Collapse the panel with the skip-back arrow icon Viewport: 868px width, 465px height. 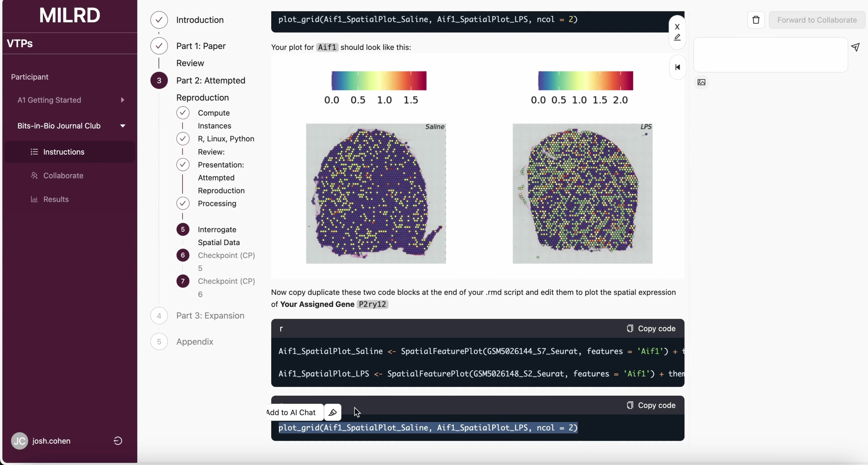coord(677,67)
